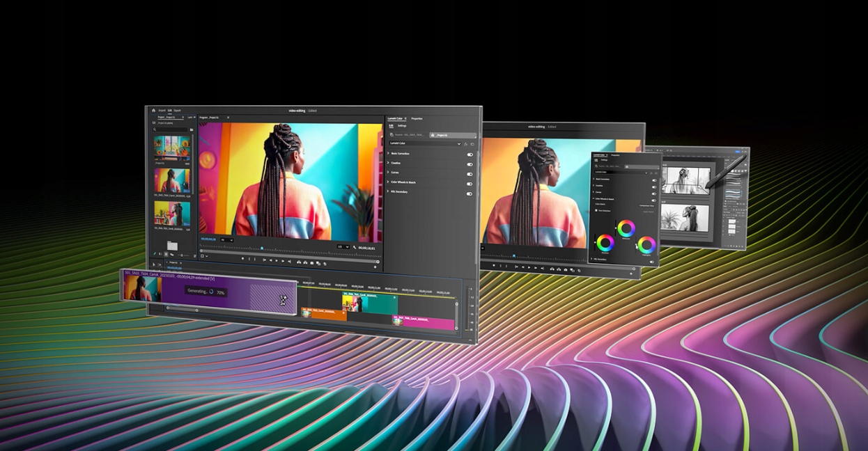Click the new bin folder icon beside project search
The width and height of the screenshot is (868, 451).
point(192,129)
